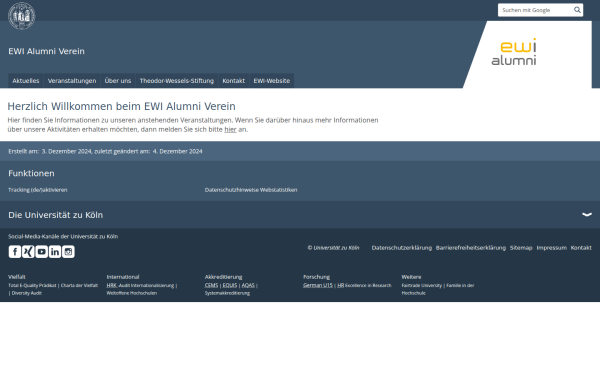600x375 pixels.
Task: Open the Impressum footer link
Action: coord(551,248)
